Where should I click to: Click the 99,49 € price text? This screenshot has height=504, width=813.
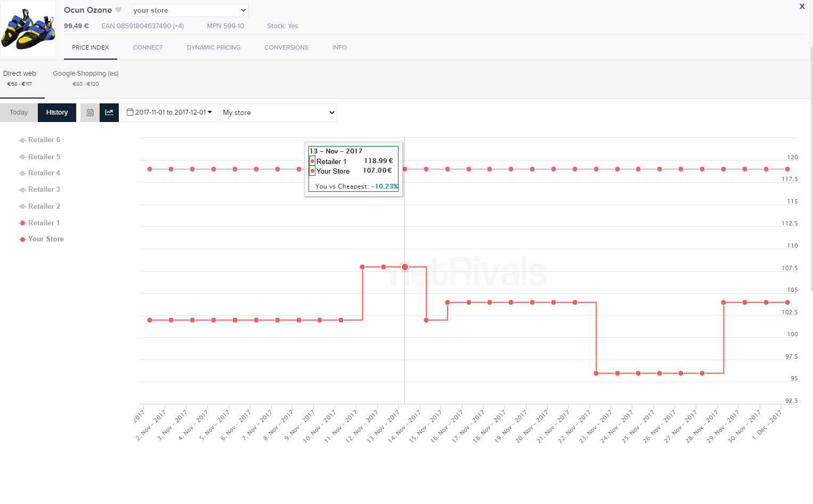(76, 26)
